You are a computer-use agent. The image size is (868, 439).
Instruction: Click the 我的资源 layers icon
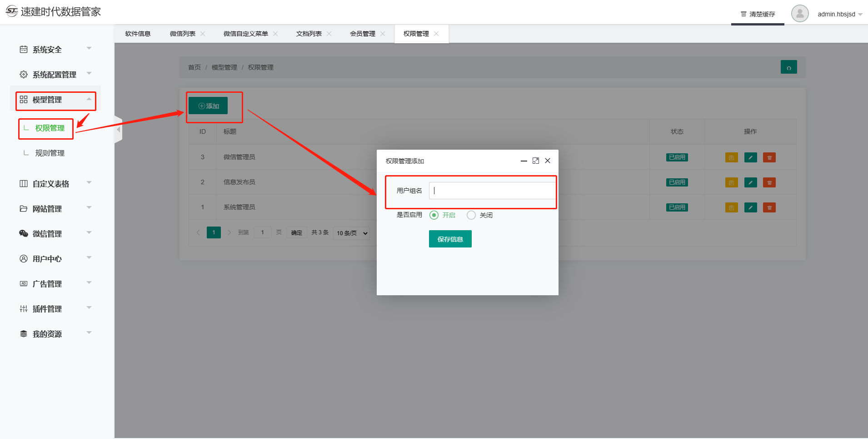[24, 333]
